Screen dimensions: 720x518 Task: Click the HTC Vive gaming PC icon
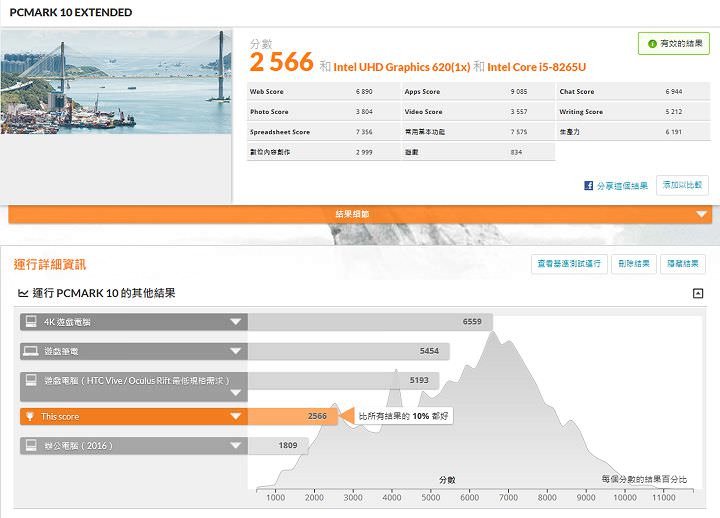click(31, 381)
